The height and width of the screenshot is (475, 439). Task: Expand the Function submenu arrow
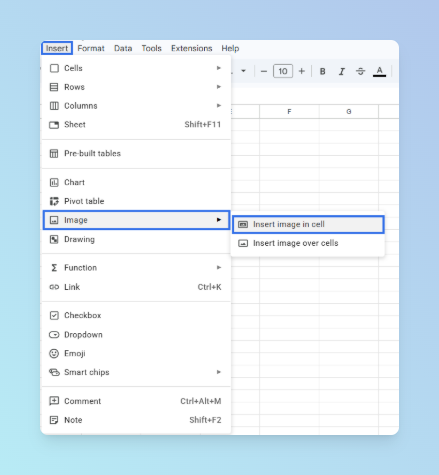pos(219,268)
